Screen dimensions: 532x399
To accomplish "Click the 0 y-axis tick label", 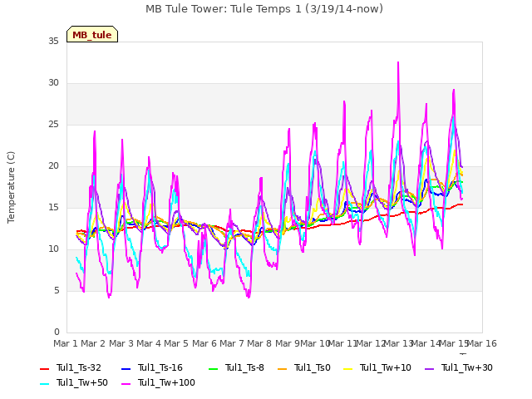I will 57,332.
